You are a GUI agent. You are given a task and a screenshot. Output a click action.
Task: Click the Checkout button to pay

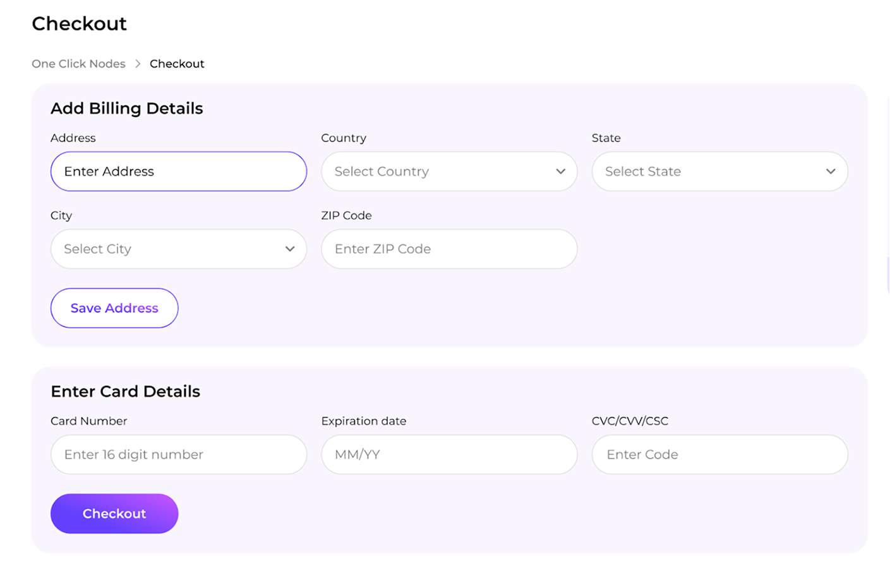pos(114,513)
